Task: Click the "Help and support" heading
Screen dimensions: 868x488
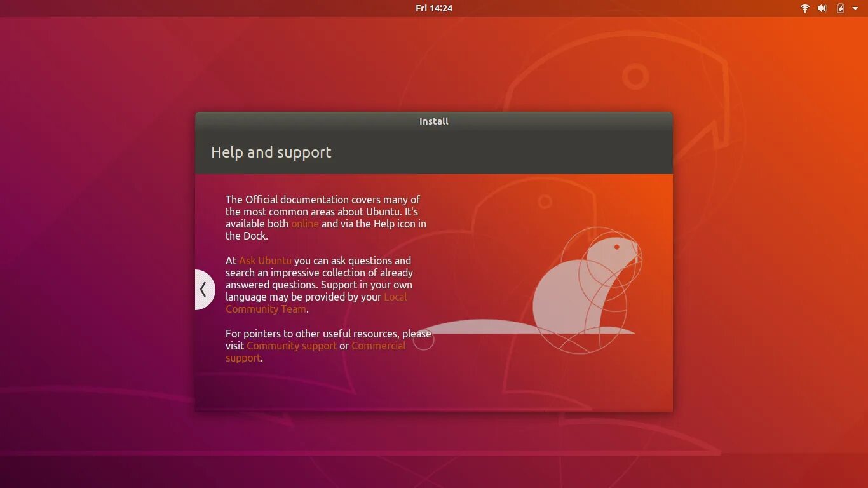Action: tap(271, 152)
